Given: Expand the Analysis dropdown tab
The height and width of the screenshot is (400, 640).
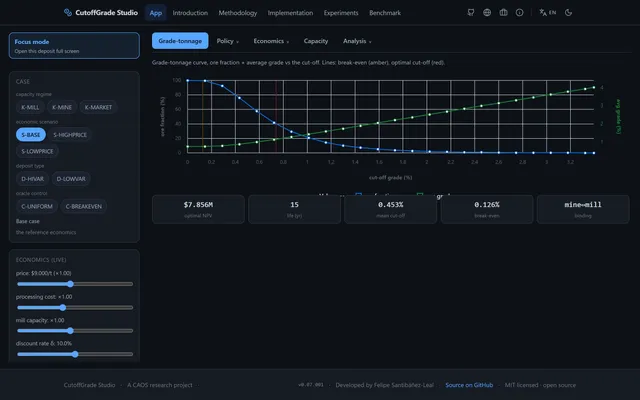Looking at the screenshot, I should click(x=357, y=41).
